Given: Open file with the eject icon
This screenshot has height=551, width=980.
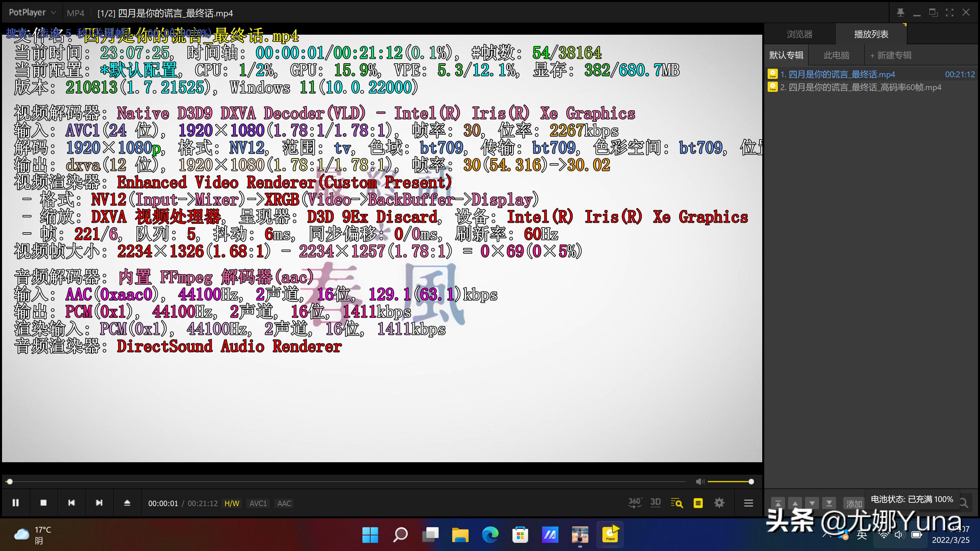Looking at the screenshot, I should pos(127,503).
